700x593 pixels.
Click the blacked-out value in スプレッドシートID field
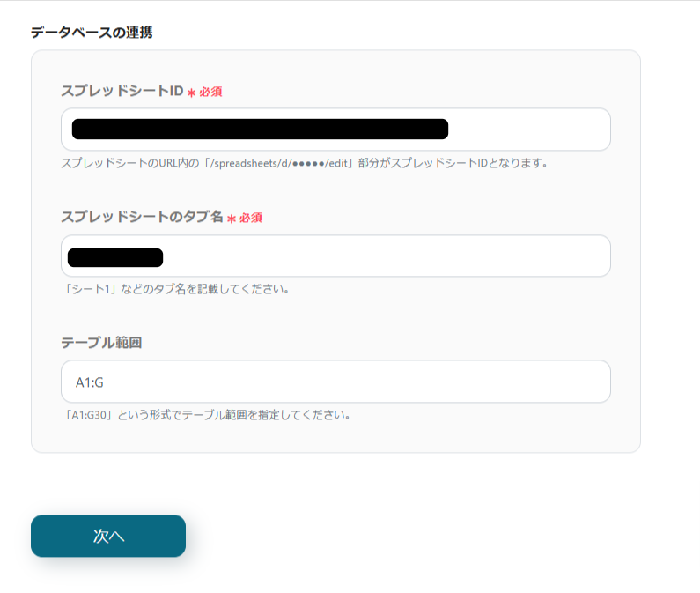[x=260, y=130]
